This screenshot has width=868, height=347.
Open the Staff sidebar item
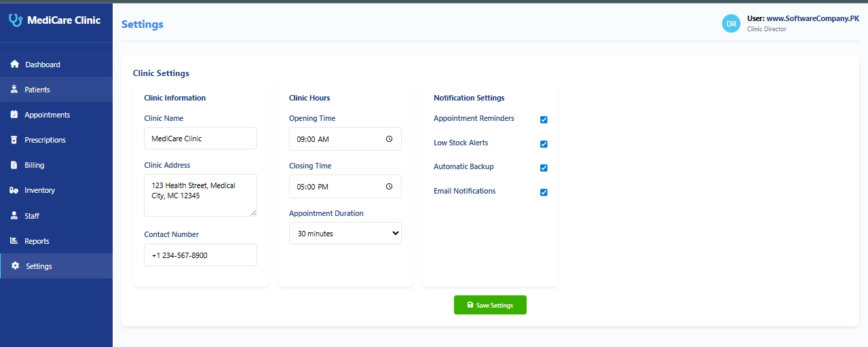point(56,215)
